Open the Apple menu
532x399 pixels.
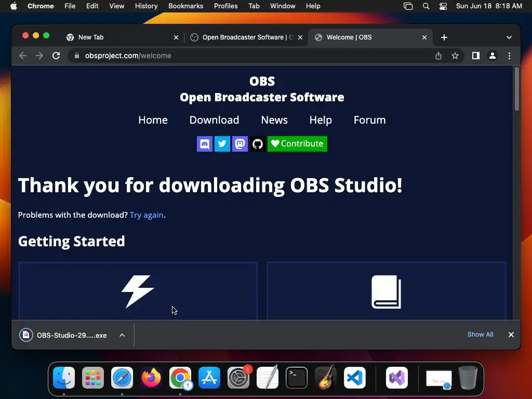tap(14, 6)
